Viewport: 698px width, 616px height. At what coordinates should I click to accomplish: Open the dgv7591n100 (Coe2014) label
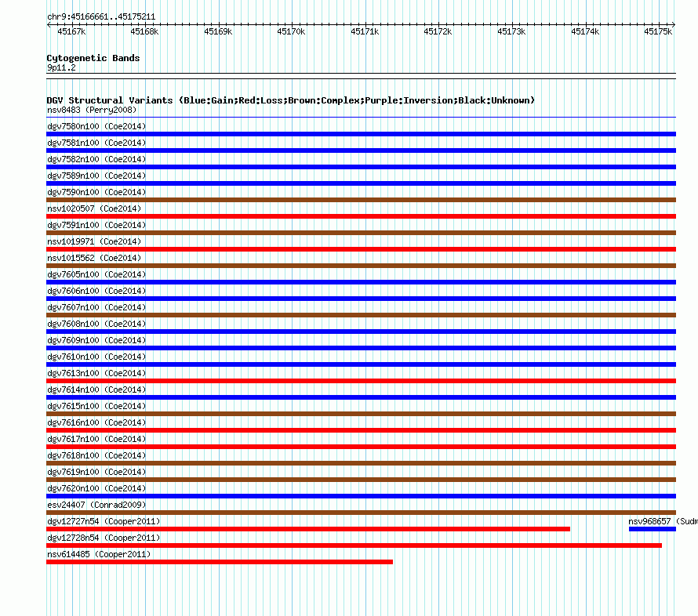pos(96,225)
